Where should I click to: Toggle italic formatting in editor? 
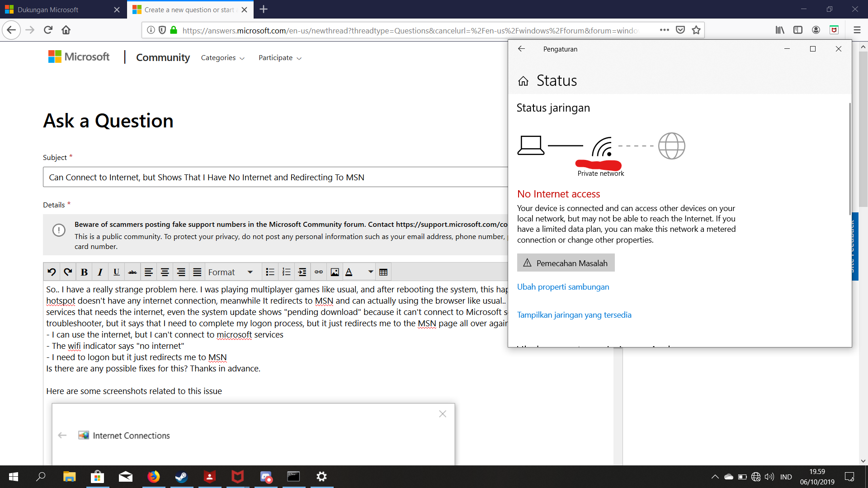tap(100, 272)
